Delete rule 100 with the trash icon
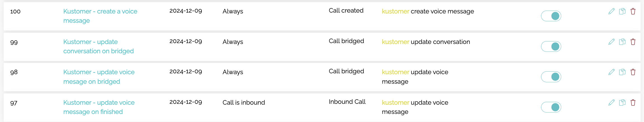644x122 pixels. point(633,11)
